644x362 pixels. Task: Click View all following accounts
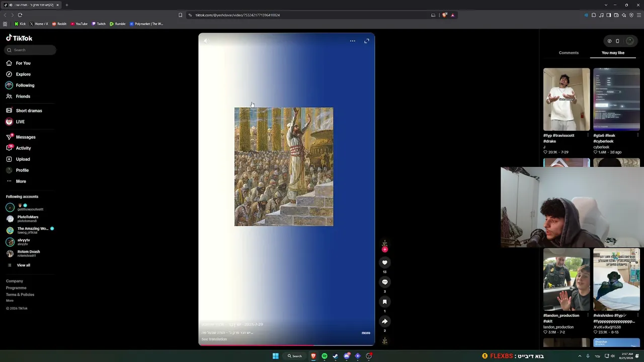point(19,265)
